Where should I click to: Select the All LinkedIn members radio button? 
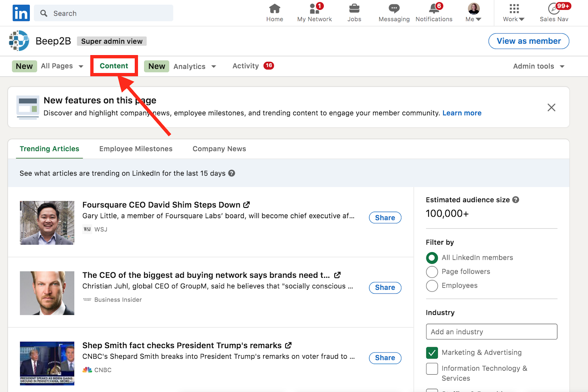432,258
